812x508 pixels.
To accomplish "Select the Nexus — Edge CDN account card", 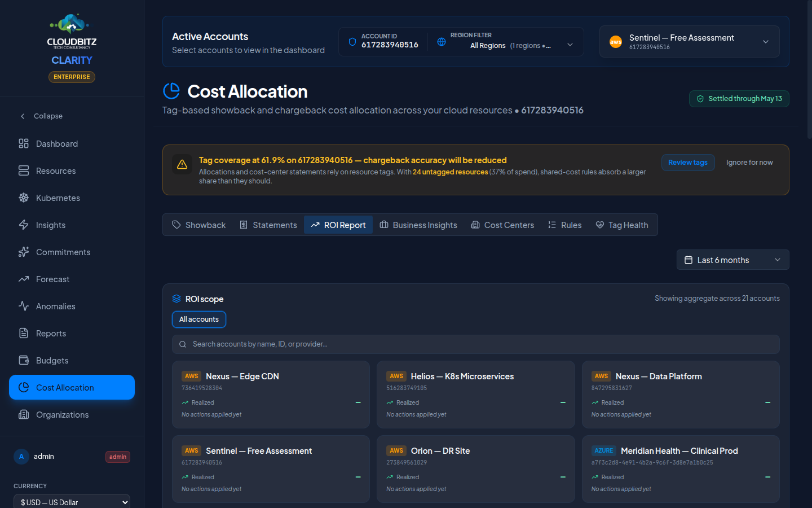I will coord(271,395).
